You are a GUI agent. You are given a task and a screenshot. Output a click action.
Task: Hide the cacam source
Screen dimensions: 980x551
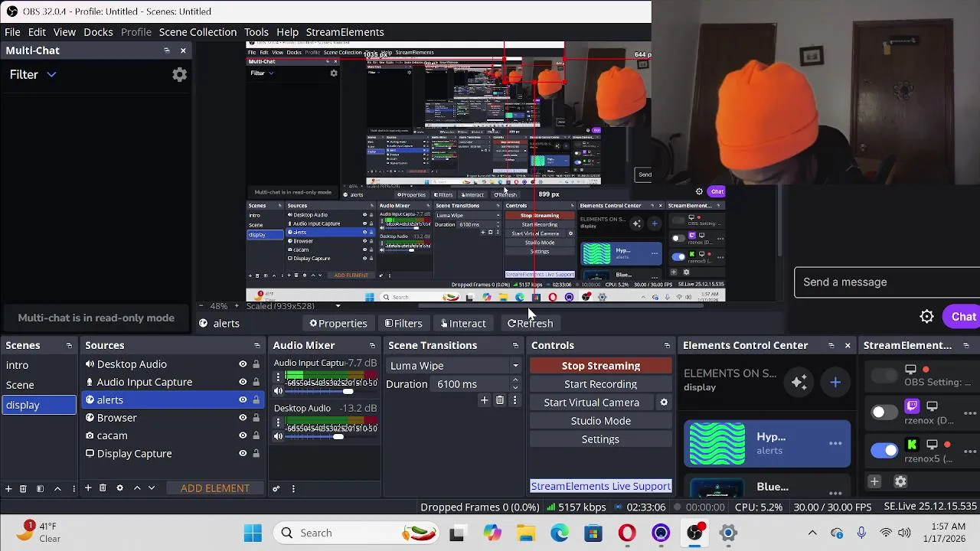point(243,435)
